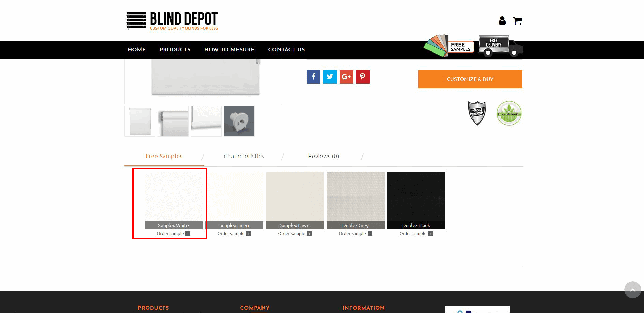Switch to the Characteristics tab
This screenshot has height=313, width=644.
point(244,156)
